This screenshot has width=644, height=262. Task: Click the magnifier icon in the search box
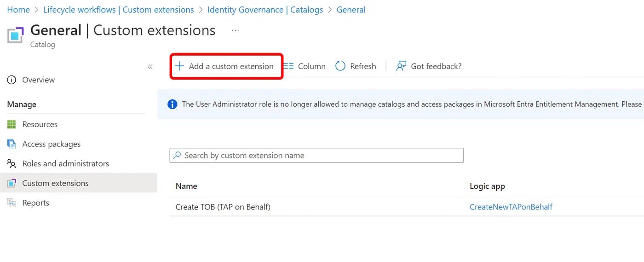177,156
